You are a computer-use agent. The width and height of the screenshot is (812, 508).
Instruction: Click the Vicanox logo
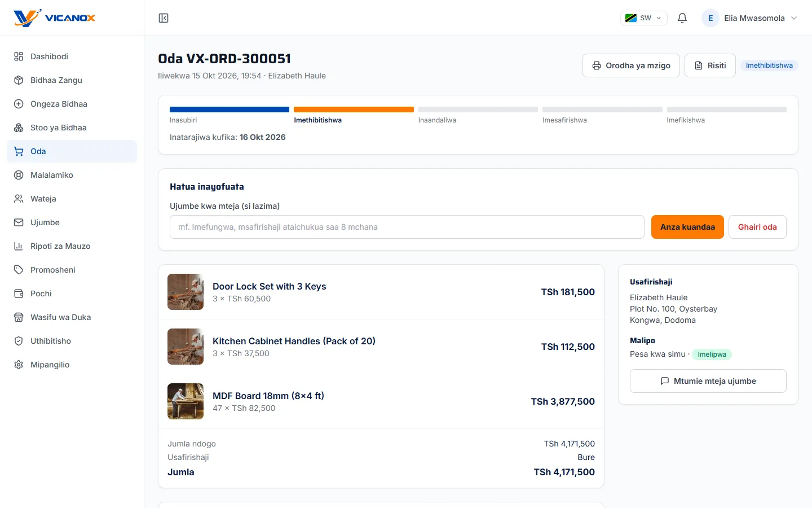pos(54,18)
